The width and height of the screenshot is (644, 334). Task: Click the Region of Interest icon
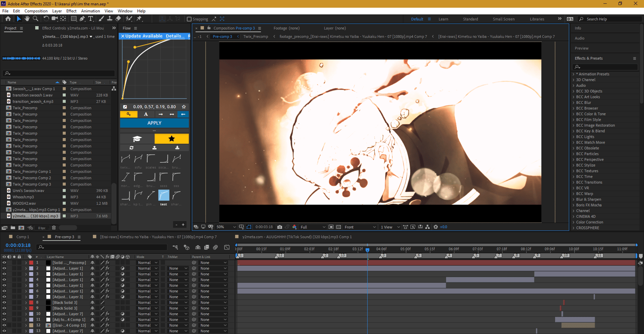point(331,227)
